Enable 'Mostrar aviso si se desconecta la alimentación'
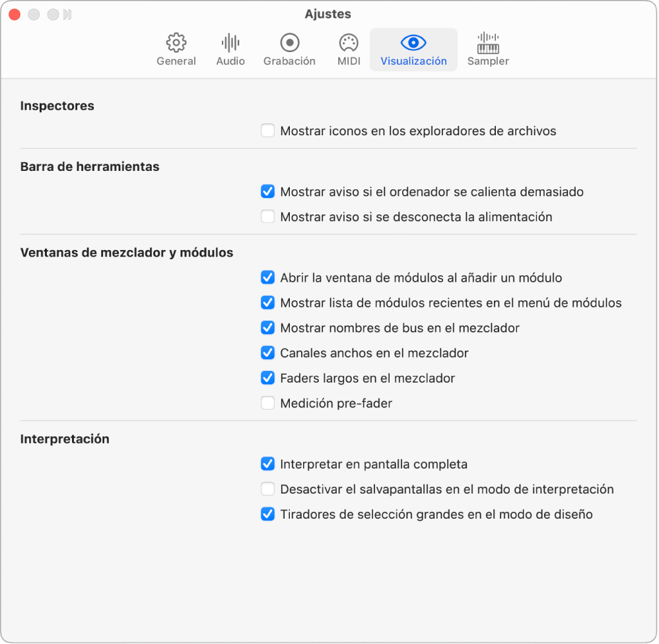Screen dimensions: 659x644 [267, 216]
